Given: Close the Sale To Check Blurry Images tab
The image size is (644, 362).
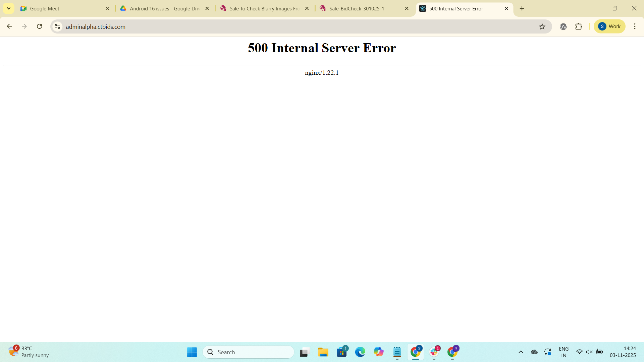Looking at the screenshot, I should coord(307,8).
